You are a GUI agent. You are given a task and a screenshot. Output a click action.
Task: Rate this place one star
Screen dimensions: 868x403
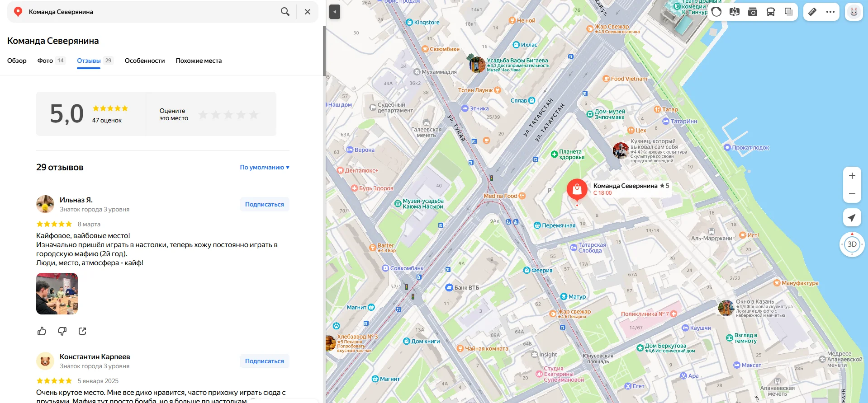coord(203,115)
